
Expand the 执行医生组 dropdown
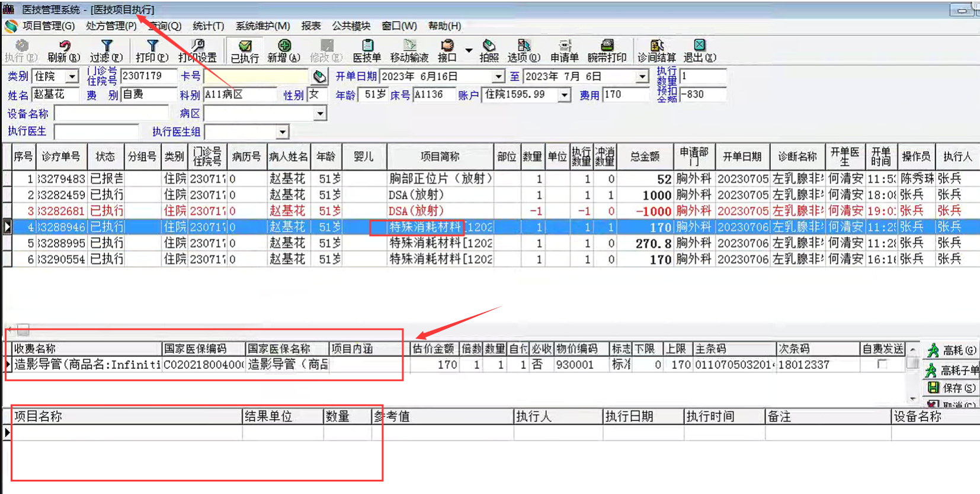coord(283,132)
